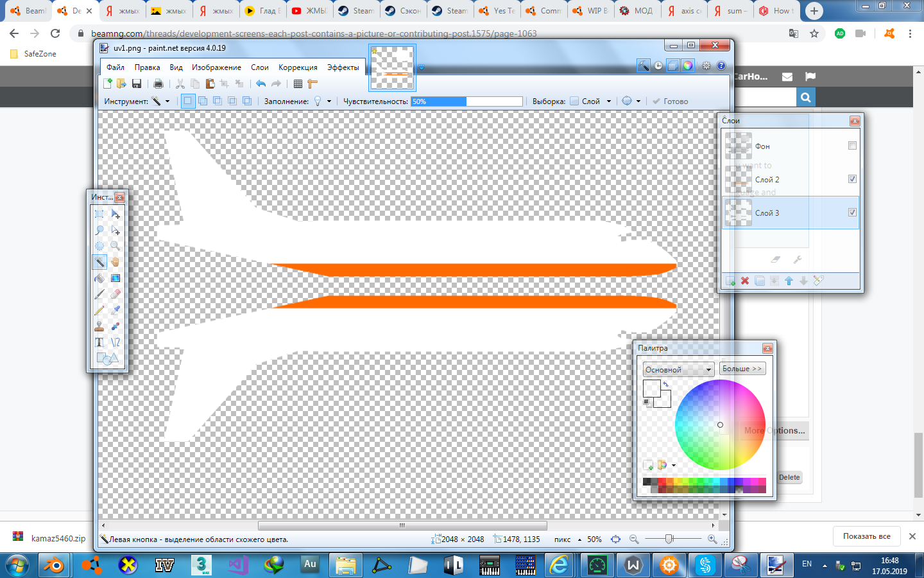Click the New file toolbar icon
Screen dimensions: 924x578
(x=108, y=83)
